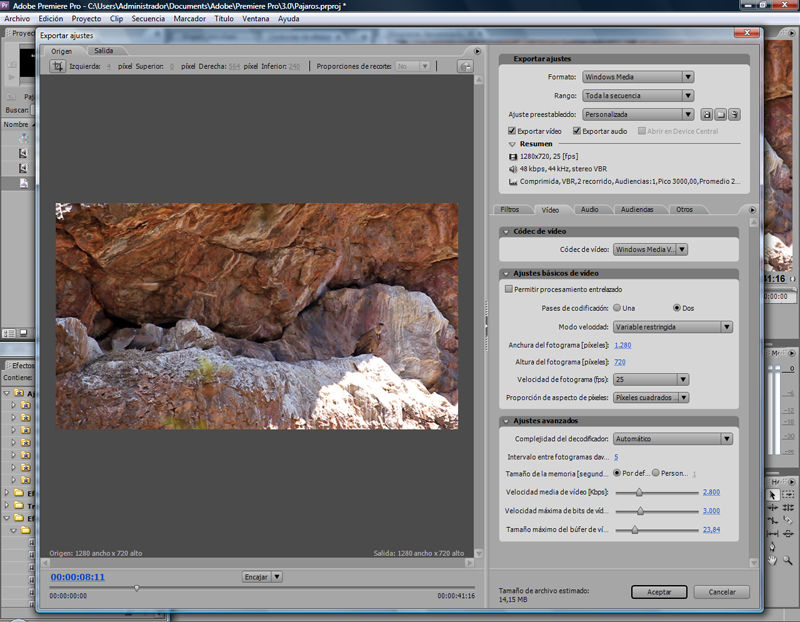Activate the Zoom magnifier tool
Viewport: 800px width, 622px height.
click(x=788, y=560)
